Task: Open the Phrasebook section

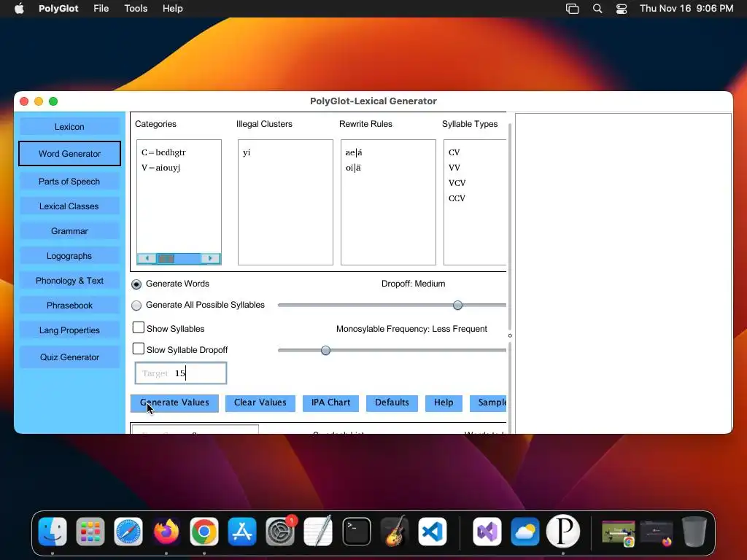Action: coord(69,306)
